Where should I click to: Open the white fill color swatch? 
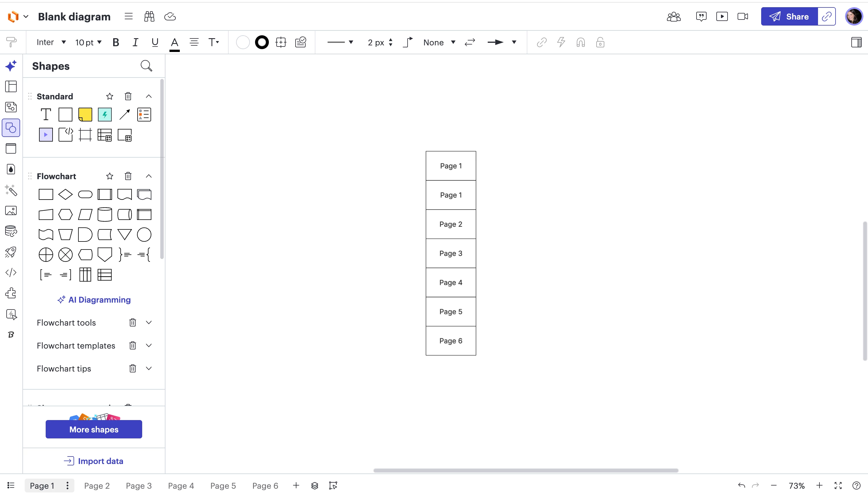[242, 42]
